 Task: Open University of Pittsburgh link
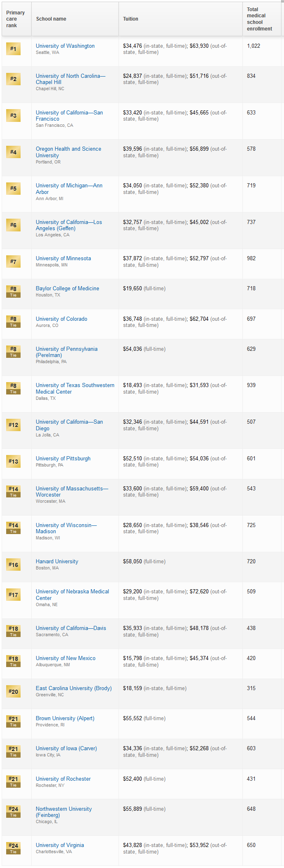pyautogui.click(x=63, y=459)
